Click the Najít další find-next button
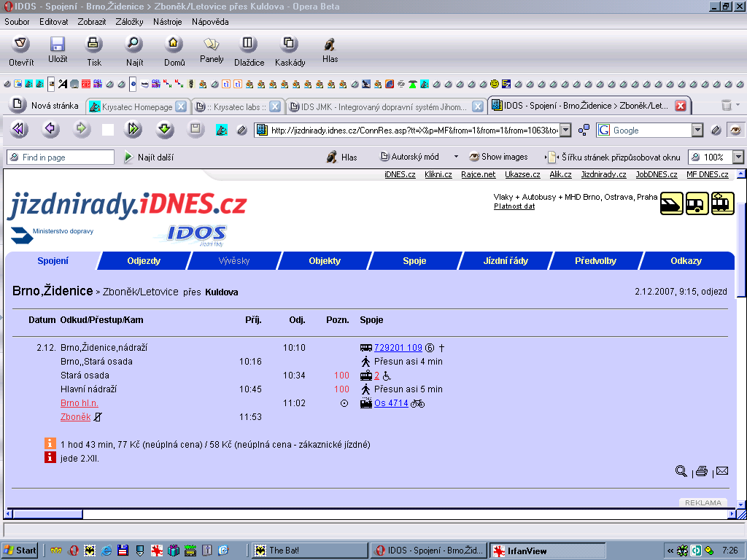 point(149,157)
